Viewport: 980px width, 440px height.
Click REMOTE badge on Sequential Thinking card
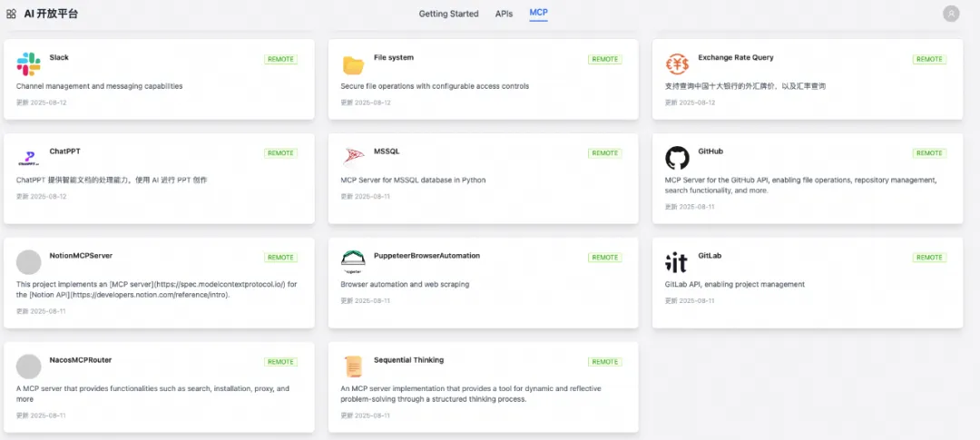(605, 362)
